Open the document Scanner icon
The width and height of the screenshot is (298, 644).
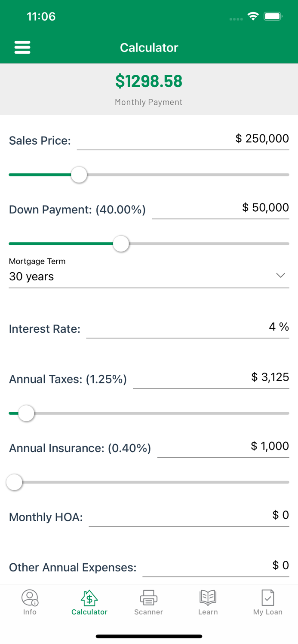click(x=148, y=598)
